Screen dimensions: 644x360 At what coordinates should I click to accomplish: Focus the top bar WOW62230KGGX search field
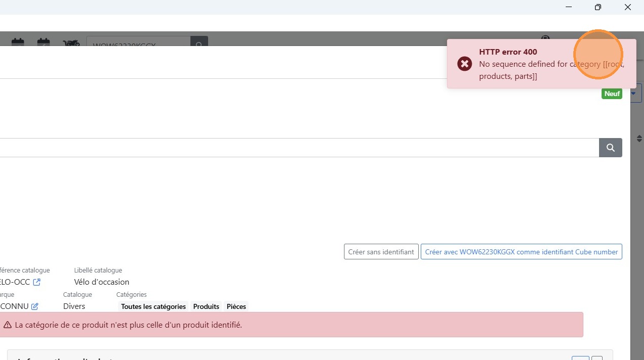click(x=138, y=42)
